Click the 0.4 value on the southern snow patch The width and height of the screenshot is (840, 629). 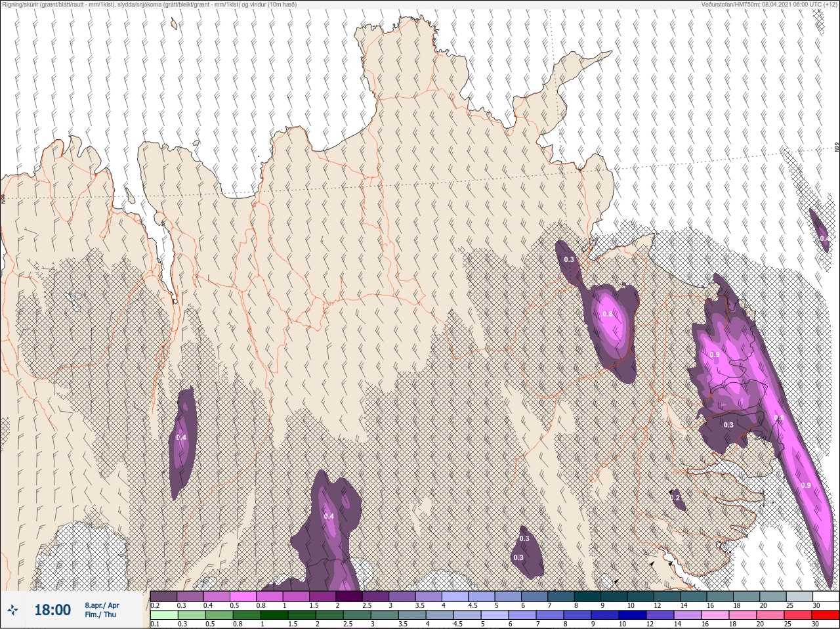pos(329,516)
